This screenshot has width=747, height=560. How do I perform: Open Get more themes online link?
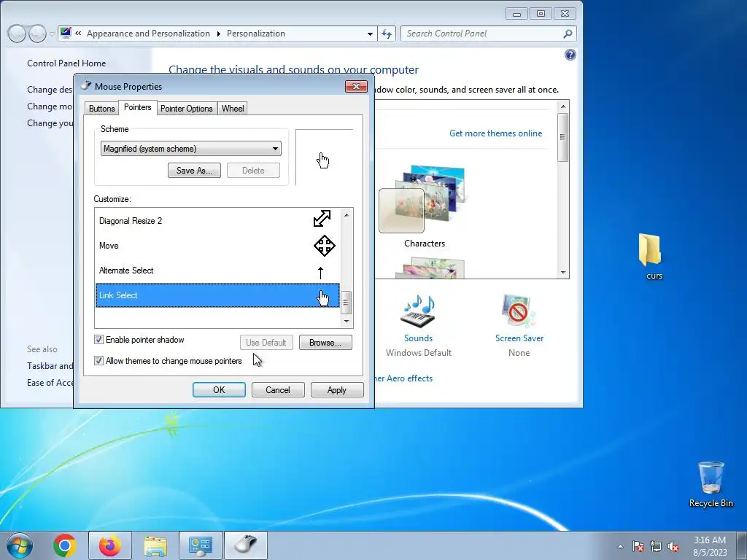pyautogui.click(x=495, y=133)
